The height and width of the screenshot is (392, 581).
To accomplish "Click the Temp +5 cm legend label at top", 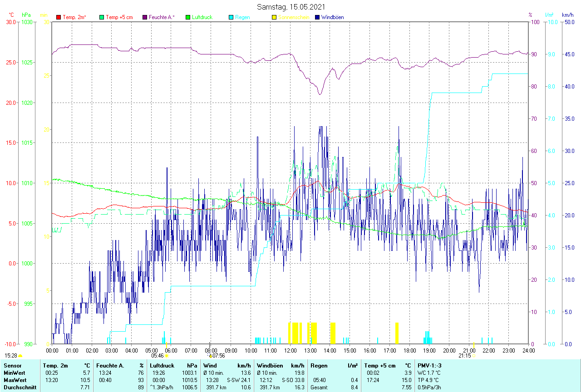I will tap(119, 17).
